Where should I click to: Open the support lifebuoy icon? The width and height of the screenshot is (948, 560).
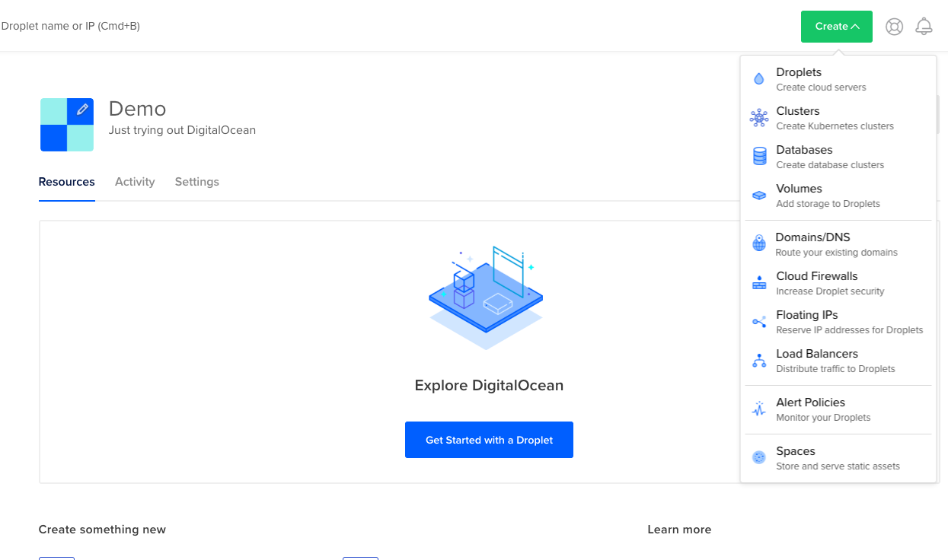click(x=894, y=27)
